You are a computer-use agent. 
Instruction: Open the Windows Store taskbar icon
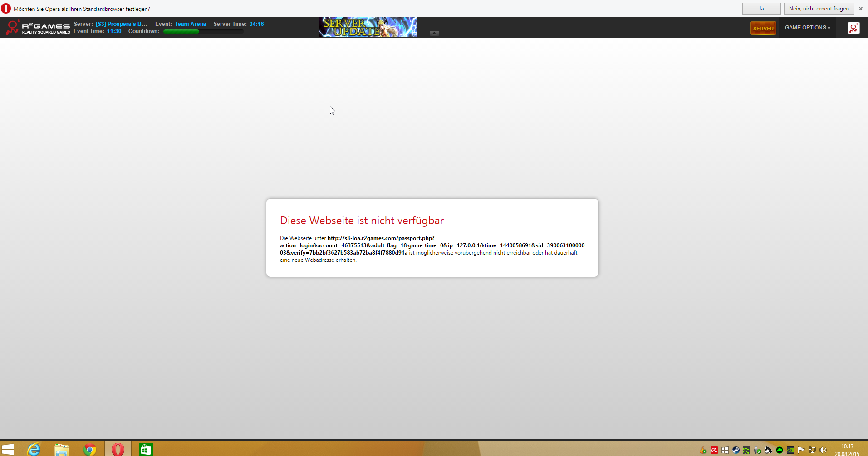coord(146,449)
